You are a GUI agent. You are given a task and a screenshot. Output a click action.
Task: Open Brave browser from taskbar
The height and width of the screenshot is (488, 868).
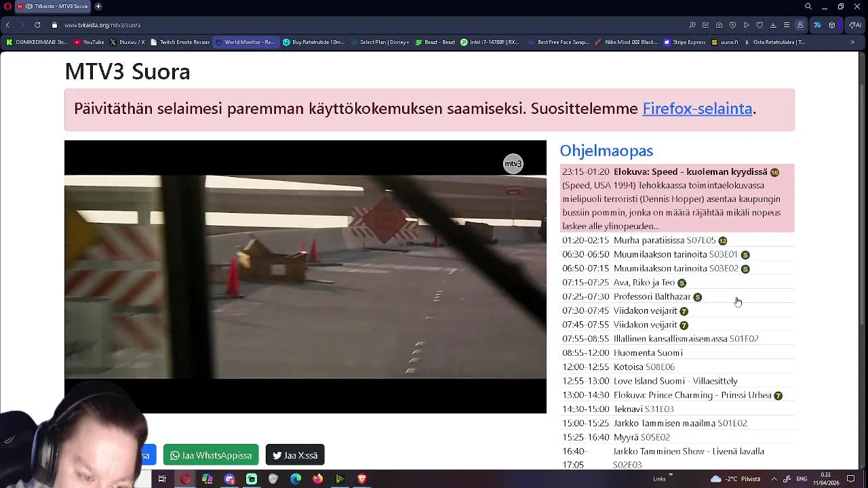[362, 479]
